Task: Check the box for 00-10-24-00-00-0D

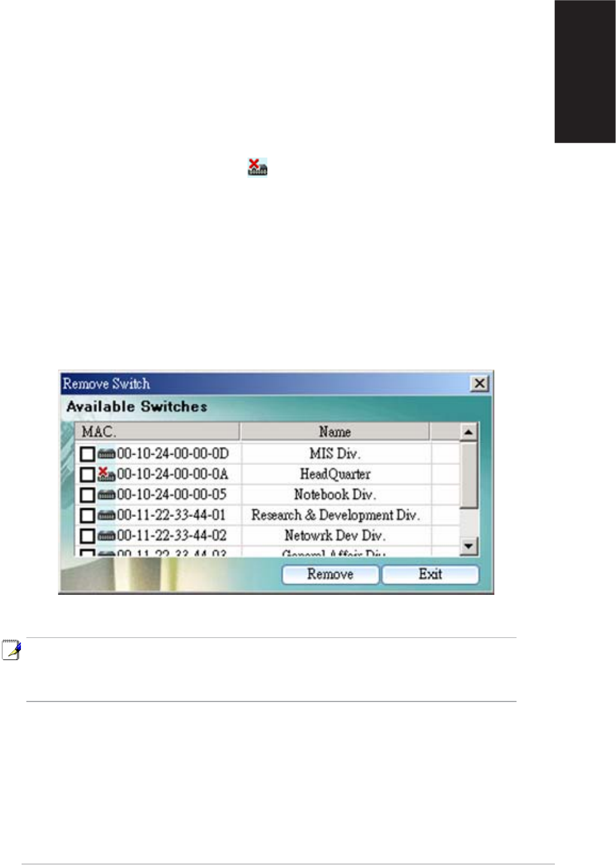Action: pyautogui.click(x=87, y=453)
